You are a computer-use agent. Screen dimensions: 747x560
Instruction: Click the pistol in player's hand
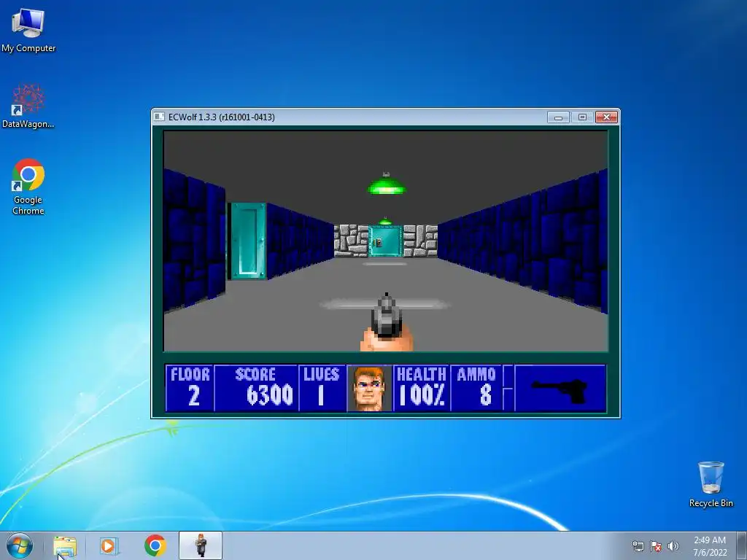tap(387, 322)
